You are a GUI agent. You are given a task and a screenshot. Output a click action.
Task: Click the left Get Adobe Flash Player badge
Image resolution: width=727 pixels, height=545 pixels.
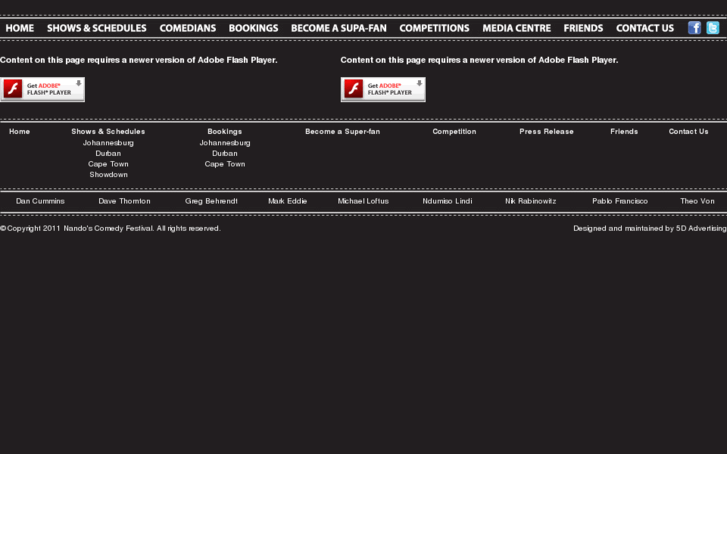click(42, 89)
